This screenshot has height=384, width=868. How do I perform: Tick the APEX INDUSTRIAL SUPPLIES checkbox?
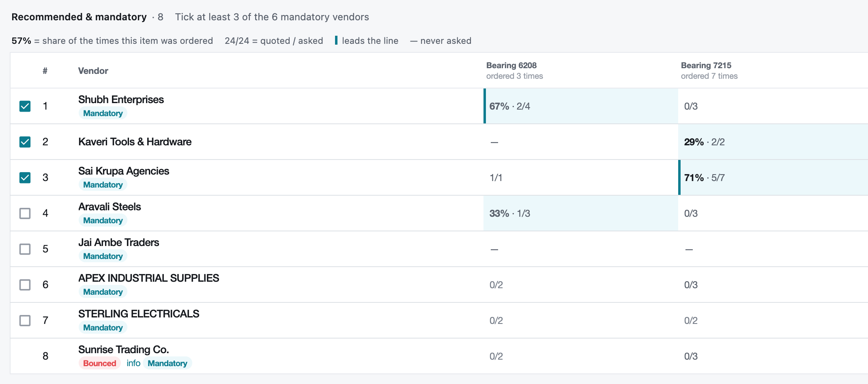[x=25, y=285]
